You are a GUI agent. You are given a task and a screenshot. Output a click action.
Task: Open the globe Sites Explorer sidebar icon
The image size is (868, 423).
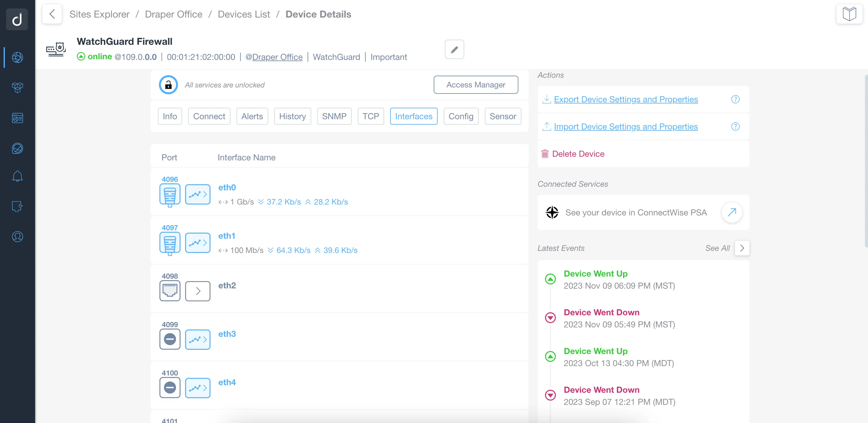(17, 57)
